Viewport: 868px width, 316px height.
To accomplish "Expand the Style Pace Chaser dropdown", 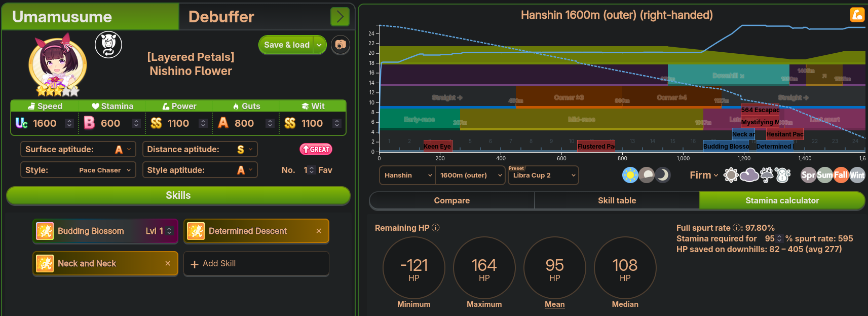I will click(x=78, y=170).
